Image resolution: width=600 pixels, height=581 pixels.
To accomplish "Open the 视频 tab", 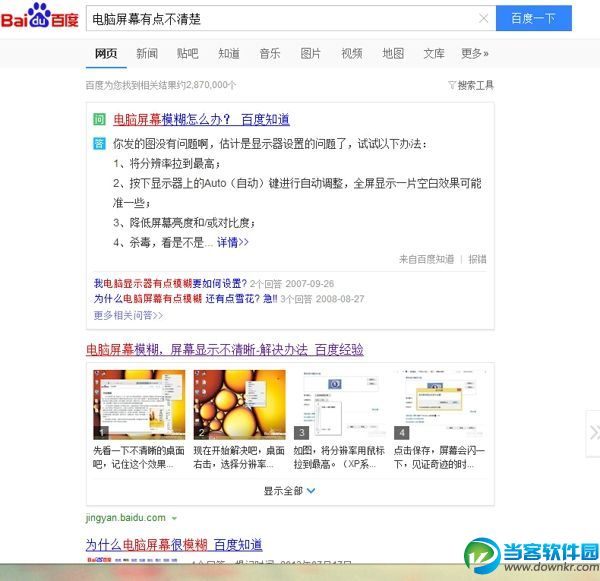I will pos(352,54).
